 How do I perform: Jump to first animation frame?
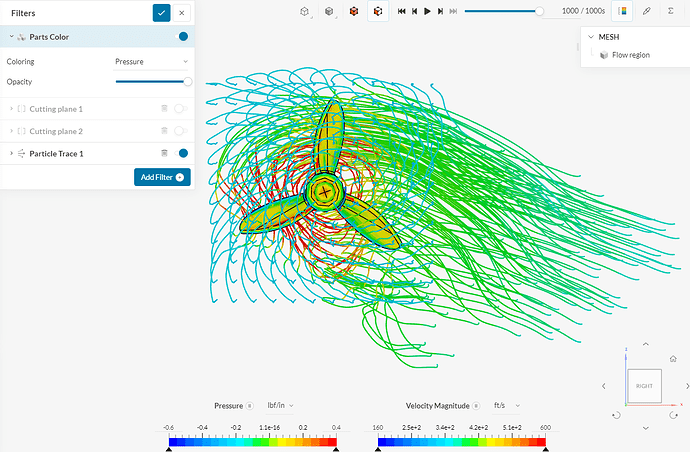point(401,11)
